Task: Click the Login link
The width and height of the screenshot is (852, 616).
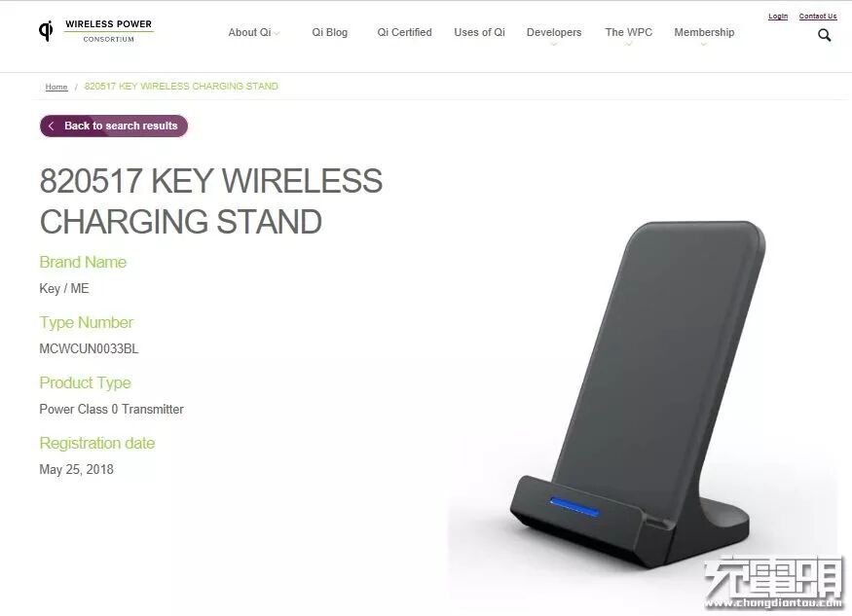Action: (778, 17)
